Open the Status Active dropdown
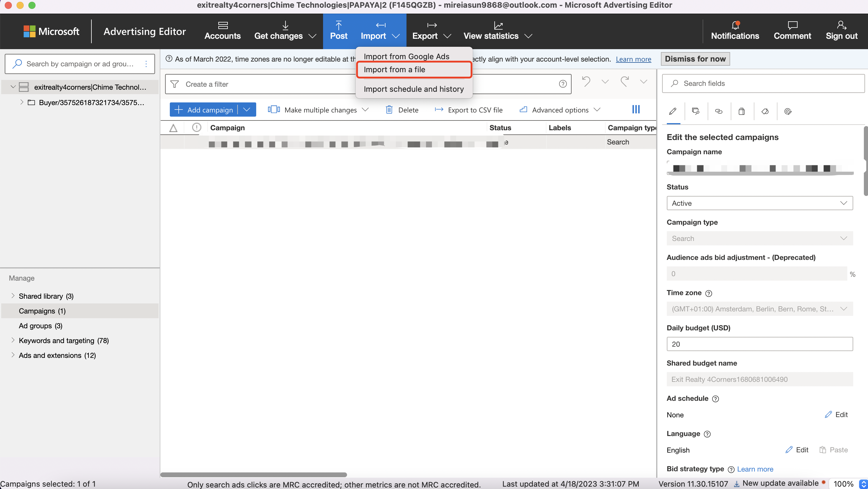Viewport: 868px width, 489px height. [x=759, y=203]
